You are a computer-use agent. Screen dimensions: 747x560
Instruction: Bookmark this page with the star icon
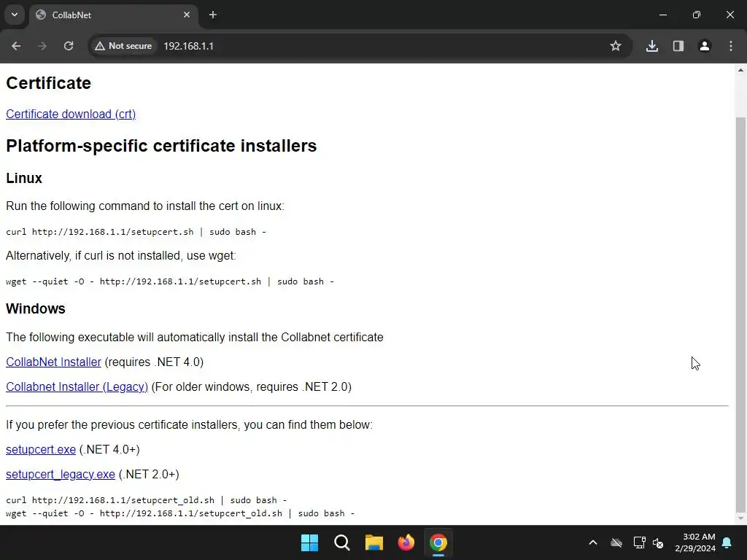click(616, 46)
